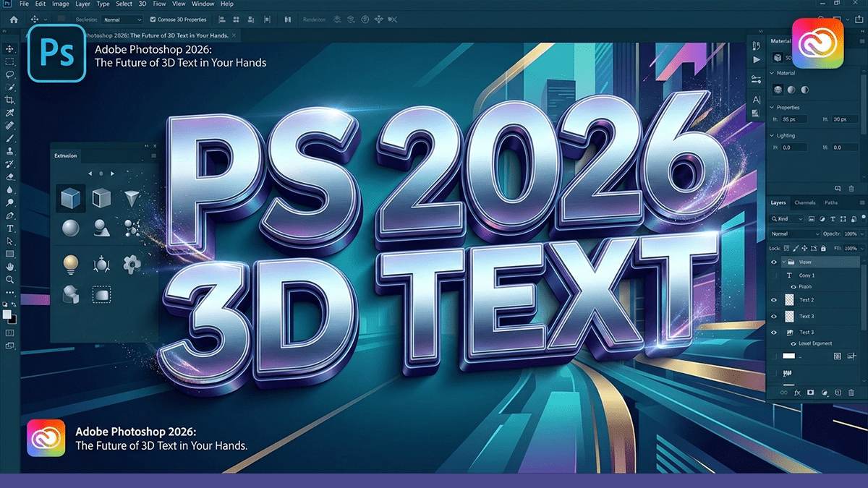Viewport: 868px width, 488px height.
Task: Select the Lasso tool
Action: point(10,74)
